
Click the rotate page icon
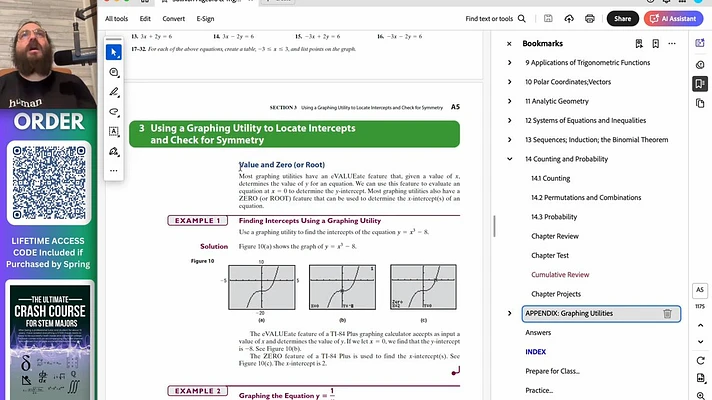pos(700,360)
